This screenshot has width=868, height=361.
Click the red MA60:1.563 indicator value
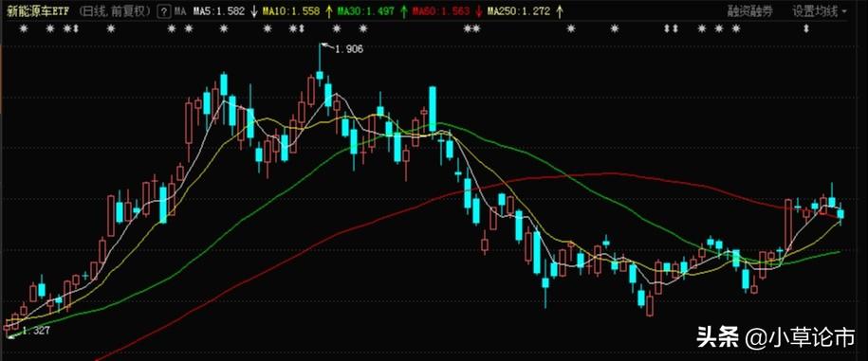coord(441,11)
